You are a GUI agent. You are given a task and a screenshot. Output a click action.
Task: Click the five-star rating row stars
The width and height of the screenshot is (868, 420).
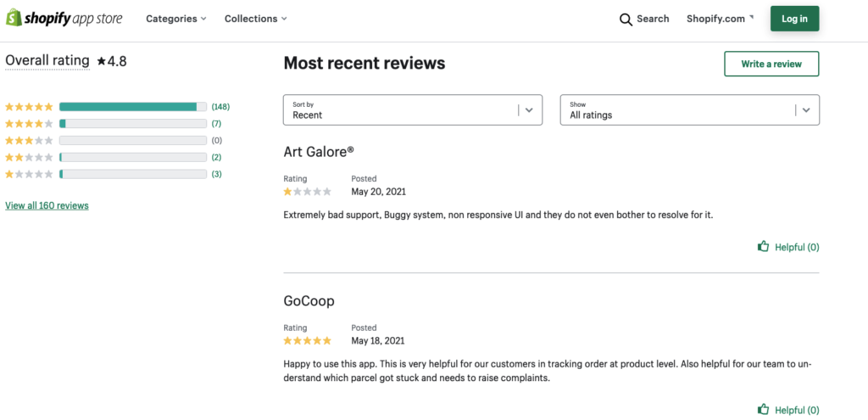tap(29, 107)
